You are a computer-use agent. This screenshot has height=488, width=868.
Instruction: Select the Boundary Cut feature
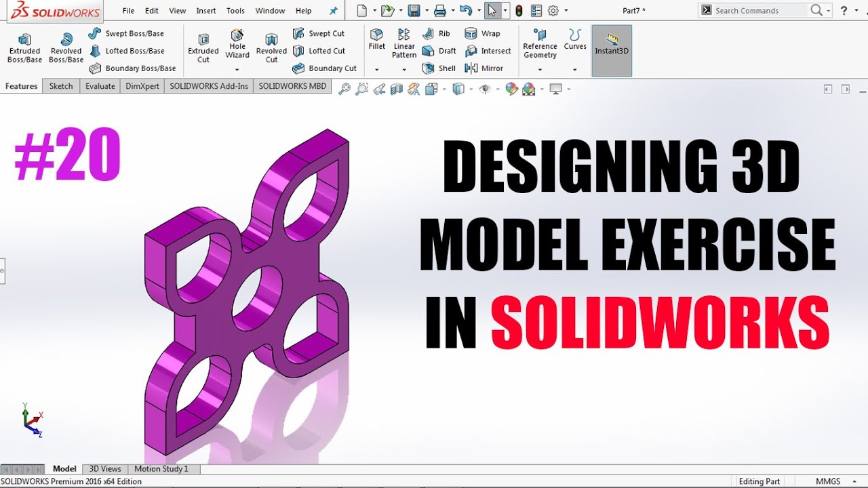(324, 68)
